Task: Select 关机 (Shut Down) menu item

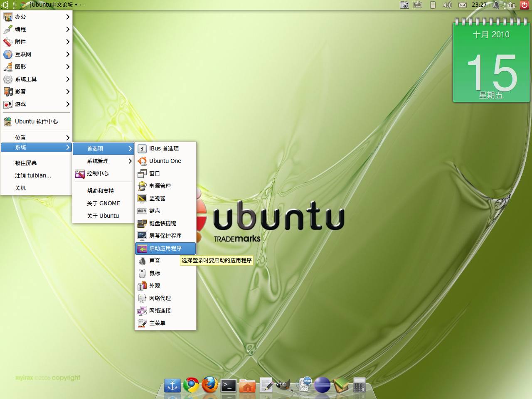Action: click(37, 188)
